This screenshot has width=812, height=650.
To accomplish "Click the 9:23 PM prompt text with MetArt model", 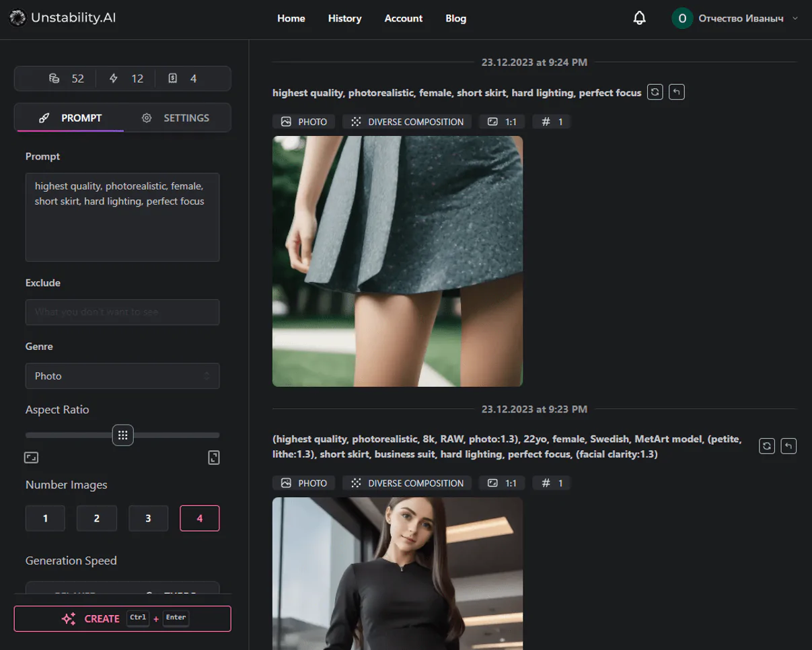I will (x=507, y=447).
